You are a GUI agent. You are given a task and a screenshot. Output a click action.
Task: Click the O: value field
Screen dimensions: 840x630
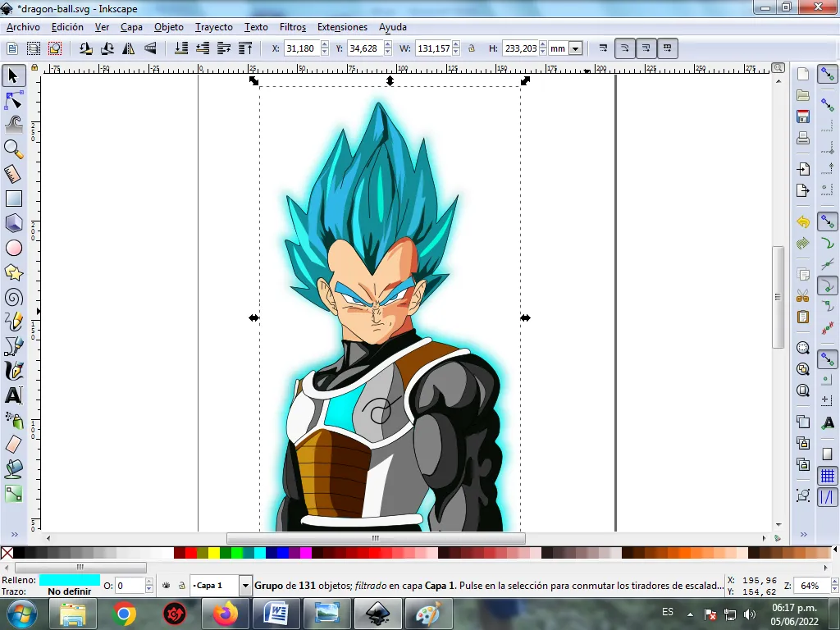(x=130, y=586)
